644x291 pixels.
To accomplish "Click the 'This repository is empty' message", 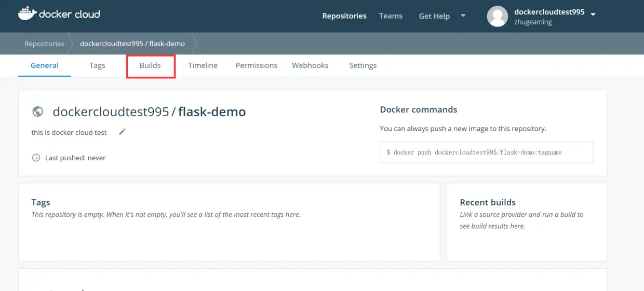I will click(166, 214).
